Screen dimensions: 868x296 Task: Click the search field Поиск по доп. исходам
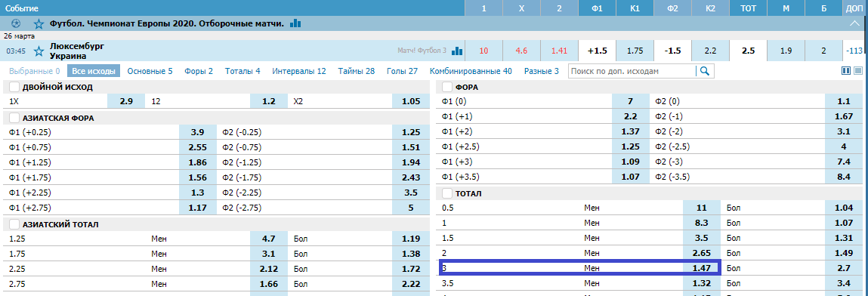(632, 71)
